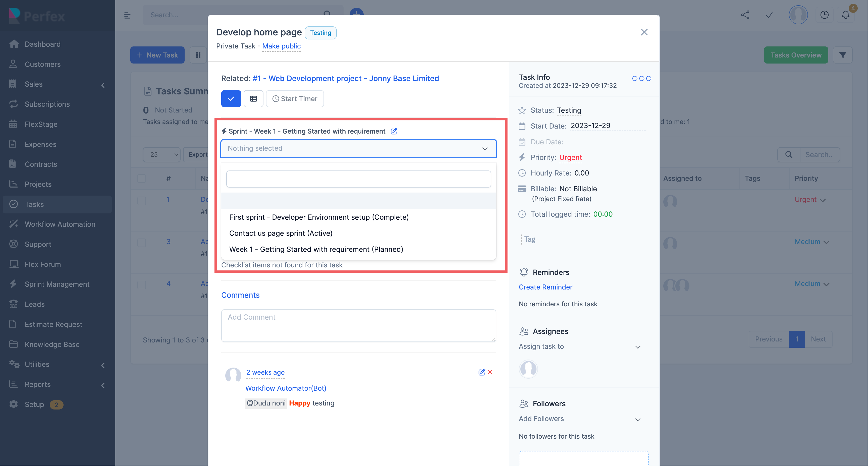Viewport: 868px width, 466px height.
Task: Click the edit sprint pencil icon
Action: tap(394, 131)
